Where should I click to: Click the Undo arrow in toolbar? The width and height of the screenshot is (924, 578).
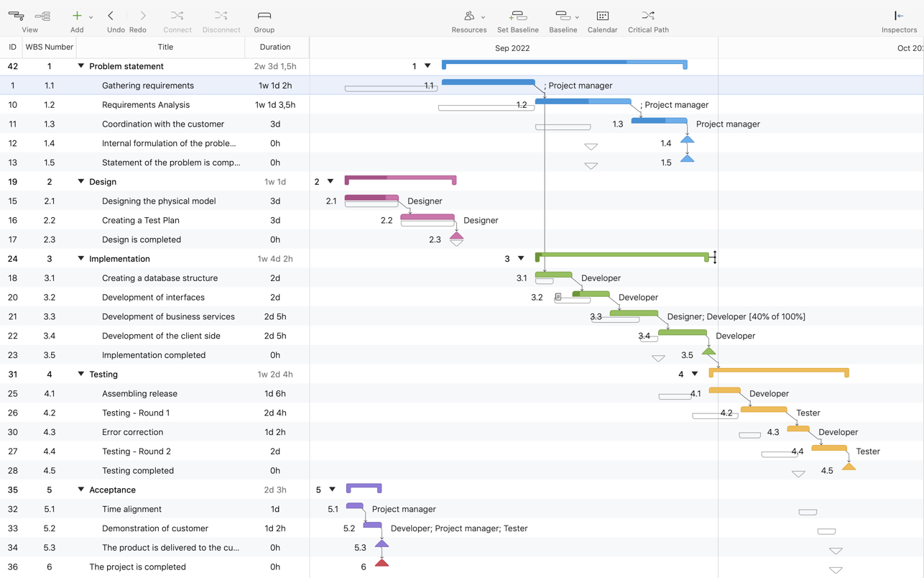pos(111,16)
